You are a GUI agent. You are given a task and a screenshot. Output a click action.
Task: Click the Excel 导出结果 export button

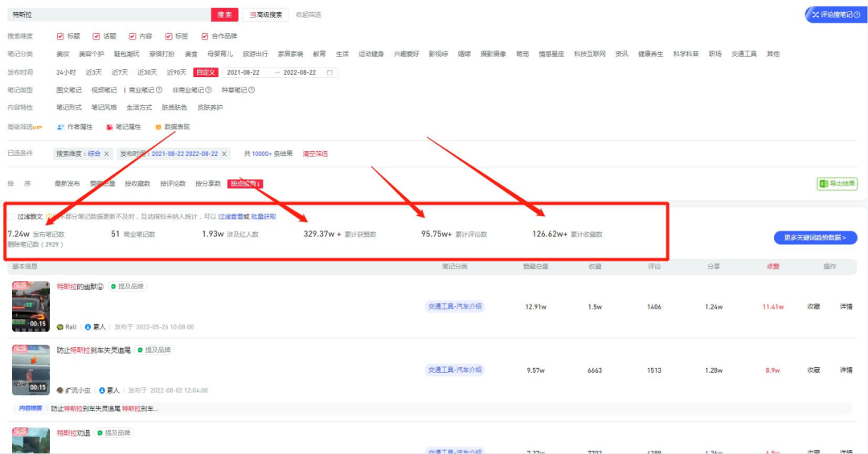pos(837,184)
